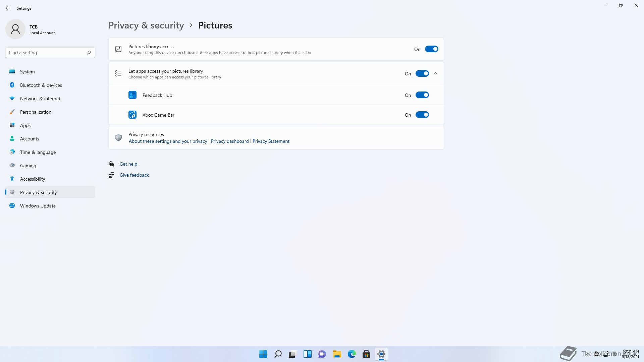Focus the Find a setting search box
This screenshot has width=644, height=362.
(x=50, y=53)
